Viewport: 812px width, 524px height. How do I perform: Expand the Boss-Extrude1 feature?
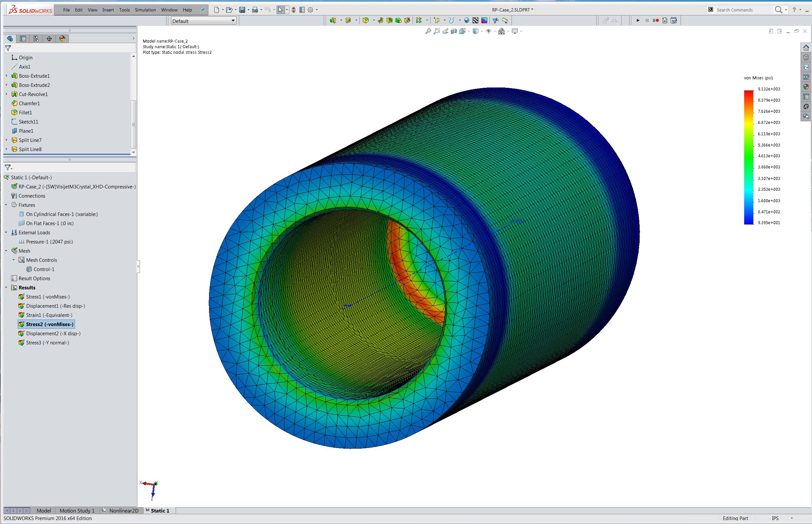coord(7,76)
